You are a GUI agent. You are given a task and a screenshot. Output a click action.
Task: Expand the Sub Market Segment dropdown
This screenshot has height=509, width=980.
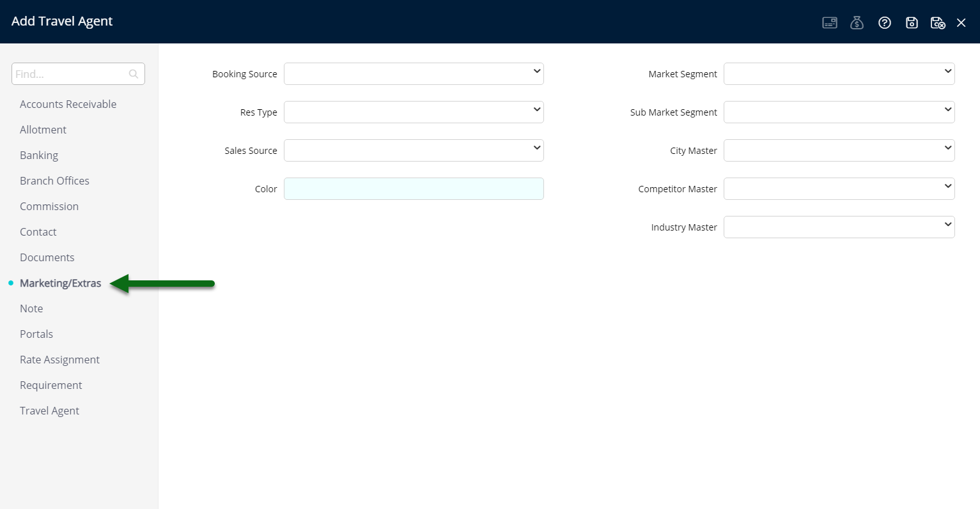click(x=839, y=112)
